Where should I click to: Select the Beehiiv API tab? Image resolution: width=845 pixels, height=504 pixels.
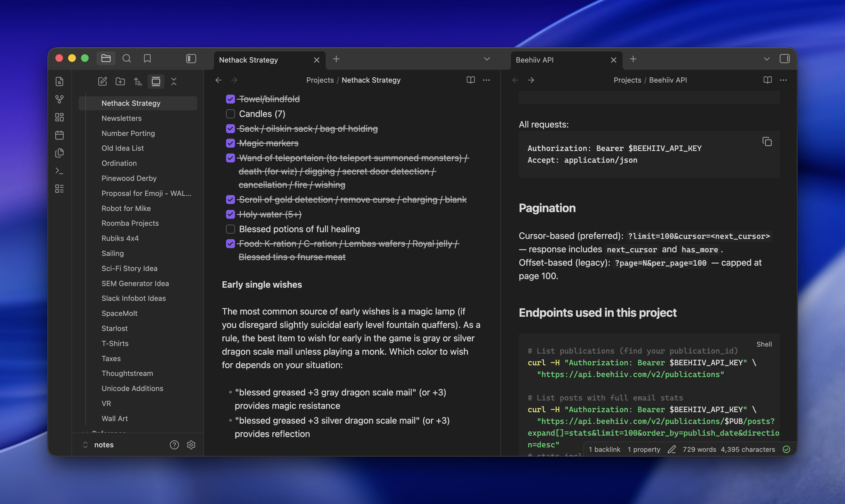[x=566, y=60]
